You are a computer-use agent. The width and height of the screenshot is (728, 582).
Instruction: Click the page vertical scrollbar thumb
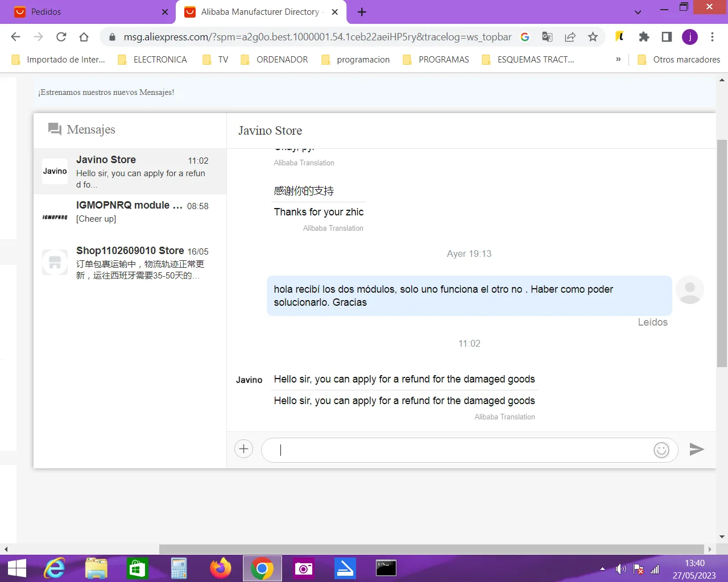point(722,253)
